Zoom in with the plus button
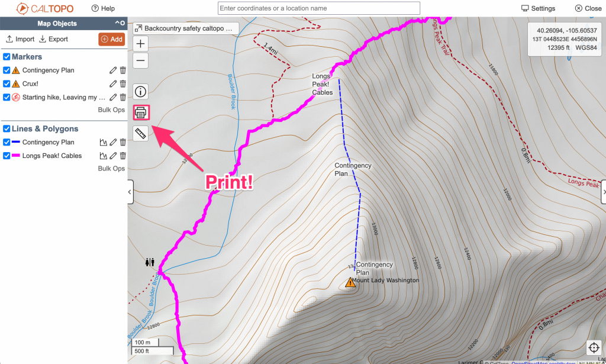The width and height of the screenshot is (606, 364). click(141, 44)
